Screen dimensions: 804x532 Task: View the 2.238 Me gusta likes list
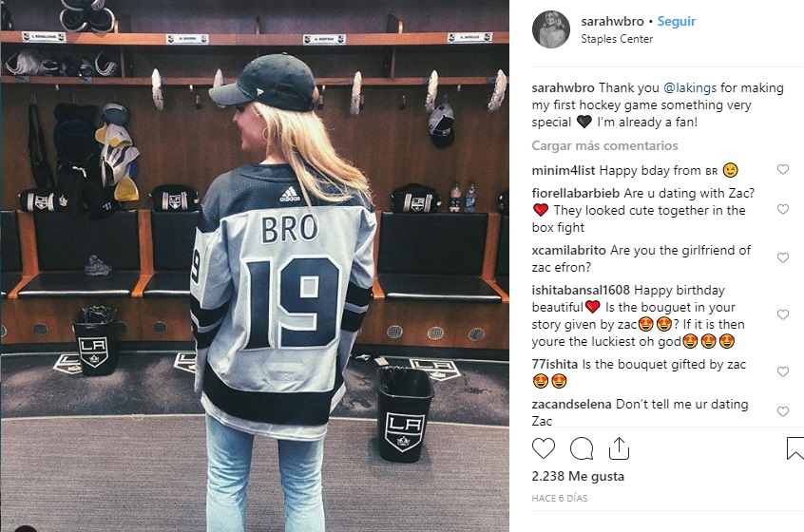pos(578,476)
